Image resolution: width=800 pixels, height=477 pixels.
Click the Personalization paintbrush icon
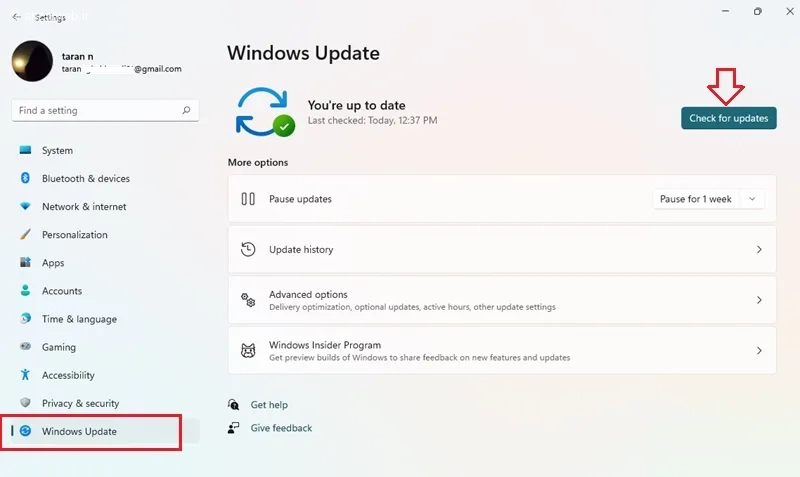[25, 235]
